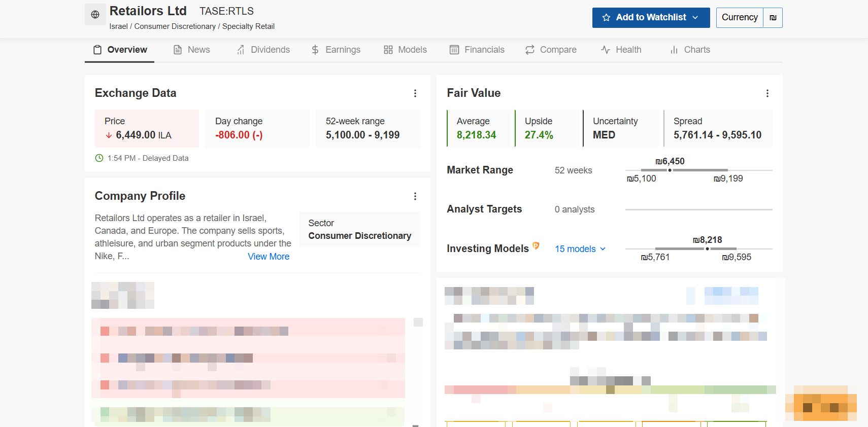Click the sprout icon on Dividends tab
Viewport: 868px width, 427px height.
coord(241,50)
